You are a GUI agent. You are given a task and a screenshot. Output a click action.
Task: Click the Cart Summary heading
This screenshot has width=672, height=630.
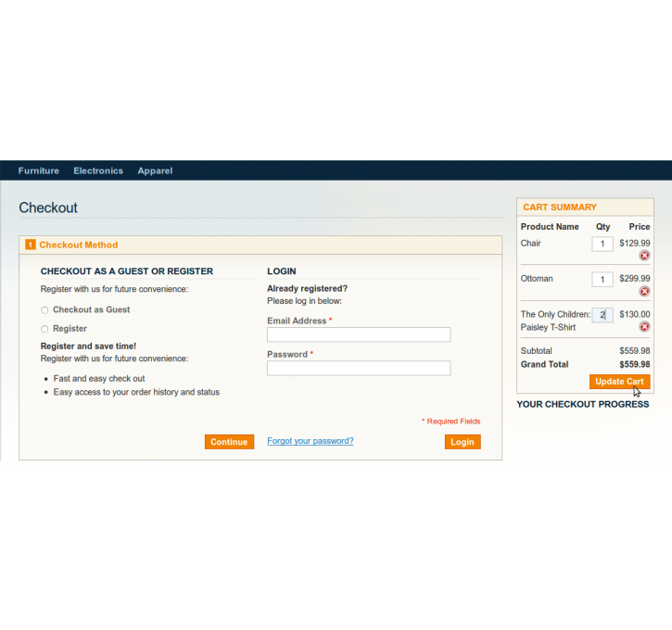point(559,208)
